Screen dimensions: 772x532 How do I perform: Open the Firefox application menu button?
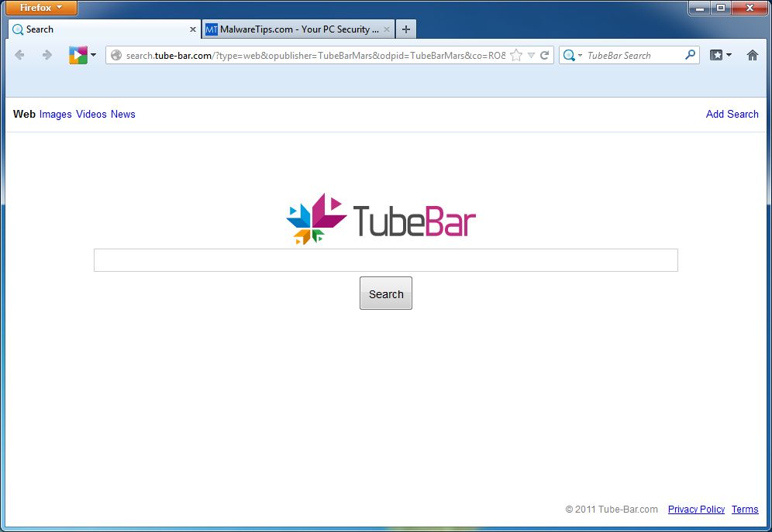pos(41,8)
